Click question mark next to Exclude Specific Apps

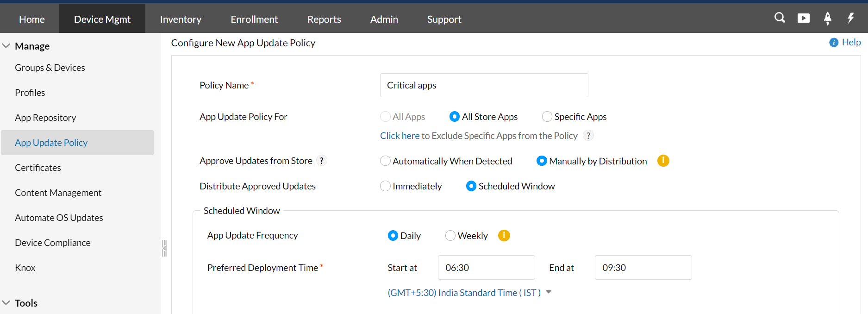[588, 136]
